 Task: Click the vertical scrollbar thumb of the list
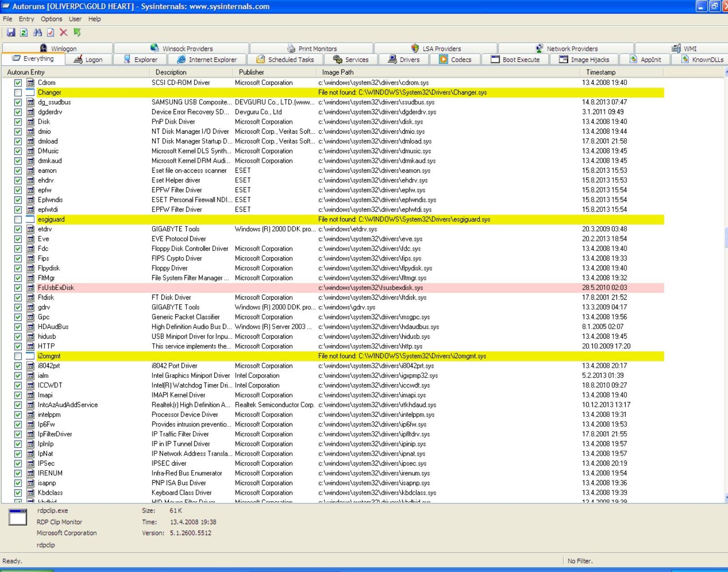click(x=726, y=238)
